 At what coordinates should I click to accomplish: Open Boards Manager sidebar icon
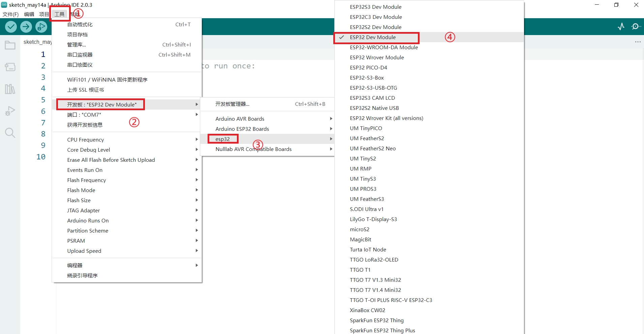[10, 67]
